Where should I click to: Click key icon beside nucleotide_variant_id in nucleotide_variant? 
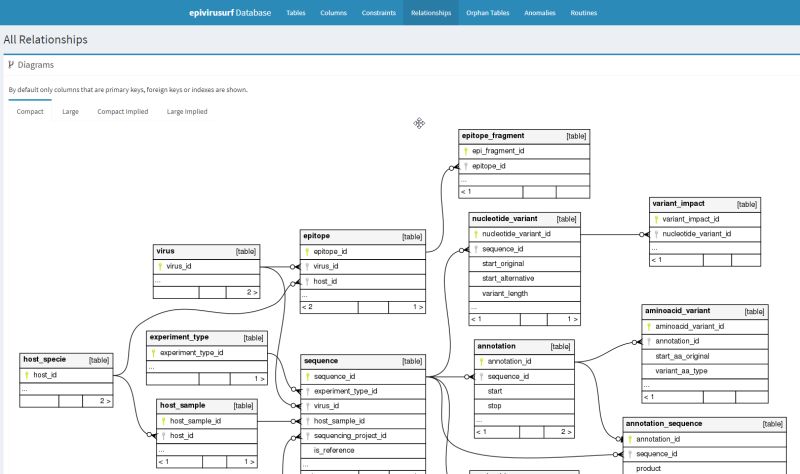click(x=476, y=234)
